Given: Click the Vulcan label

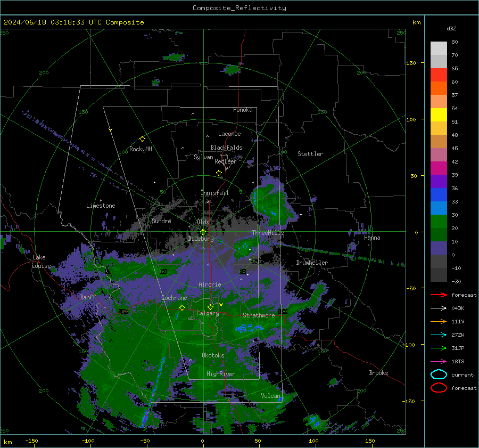Looking at the screenshot, I should (x=270, y=396).
